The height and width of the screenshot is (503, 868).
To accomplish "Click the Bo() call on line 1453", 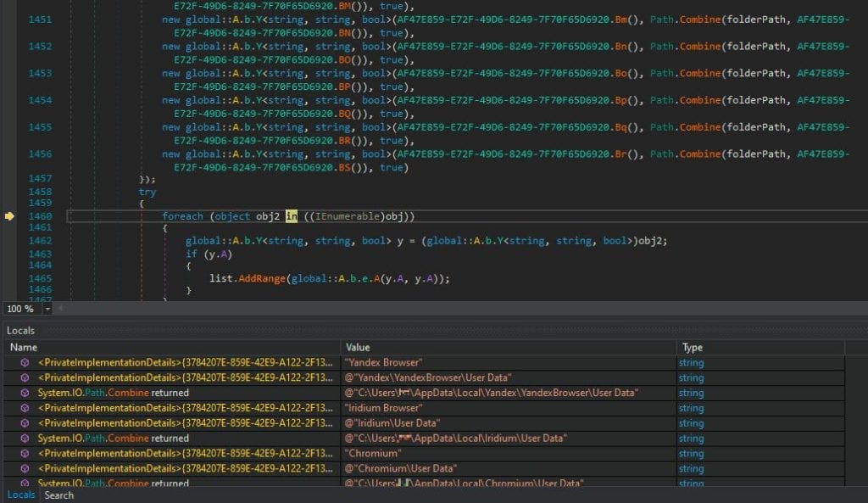I will (626, 73).
